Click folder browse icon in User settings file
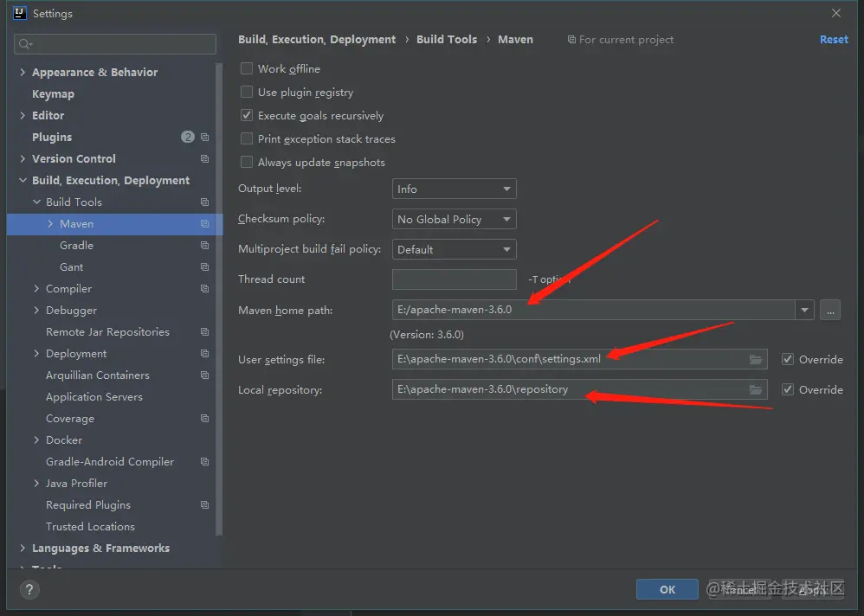This screenshot has width=864, height=616. coord(756,359)
